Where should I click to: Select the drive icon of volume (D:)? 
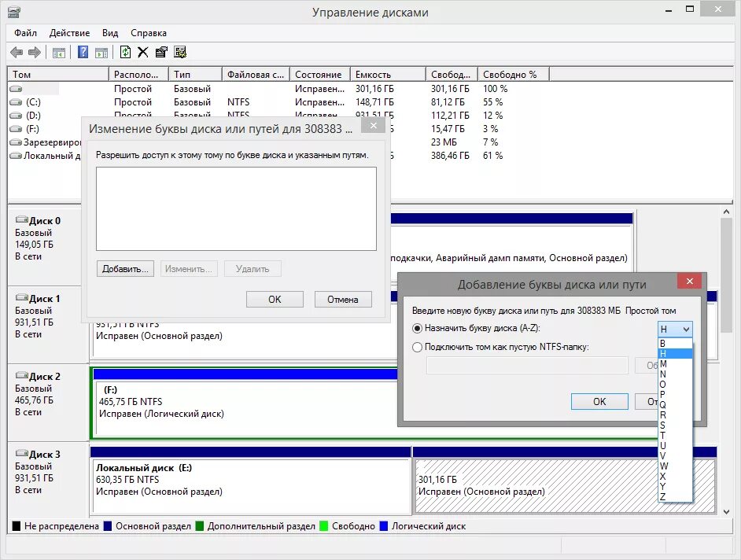click(16, 116)
